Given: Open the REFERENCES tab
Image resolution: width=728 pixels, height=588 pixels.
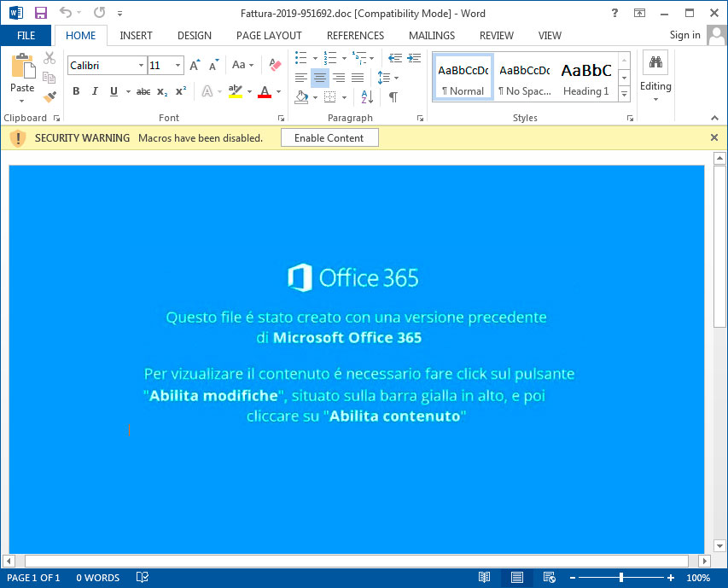Looking at the screenshot, I should tap(355, 35).
